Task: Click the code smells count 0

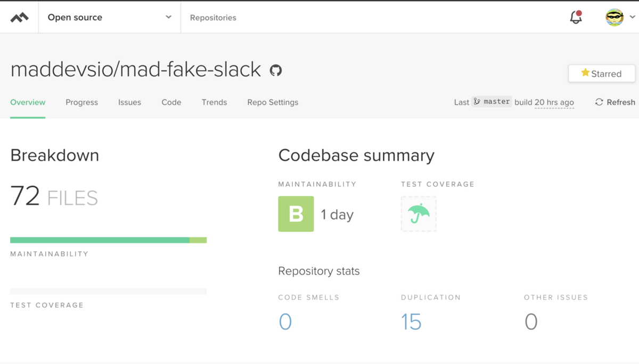Action: point(285,322)
